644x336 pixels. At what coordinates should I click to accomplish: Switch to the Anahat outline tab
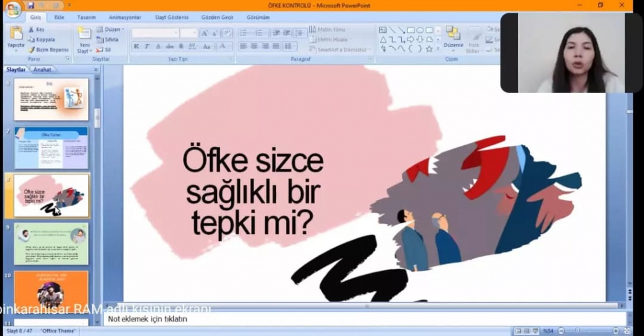(43, 70)
